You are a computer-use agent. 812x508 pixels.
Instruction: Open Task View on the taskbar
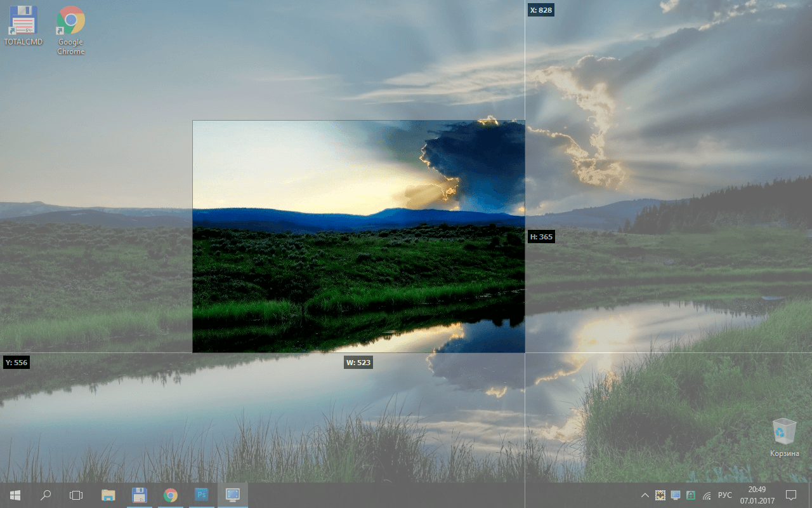76,495
